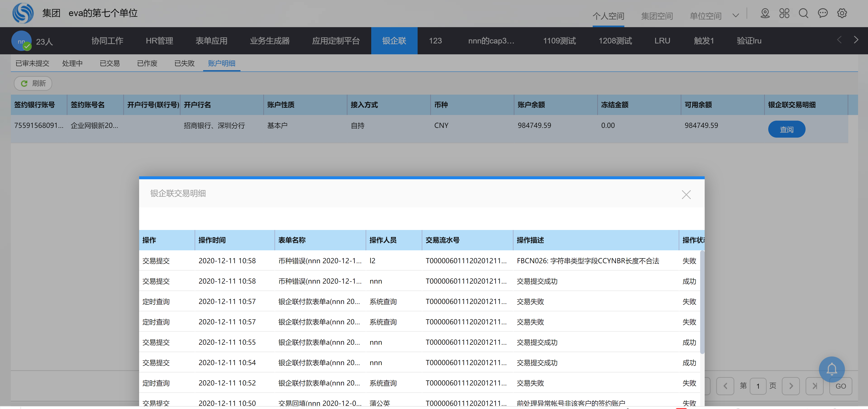Screen dimensions: 868x409
Task: Click the company logo icon
Action: [23, 13]
